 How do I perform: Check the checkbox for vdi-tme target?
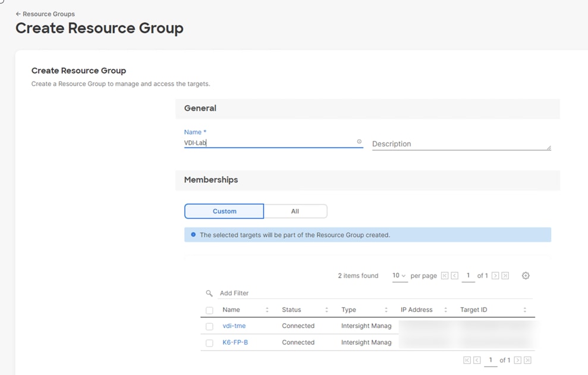point(209,326)
